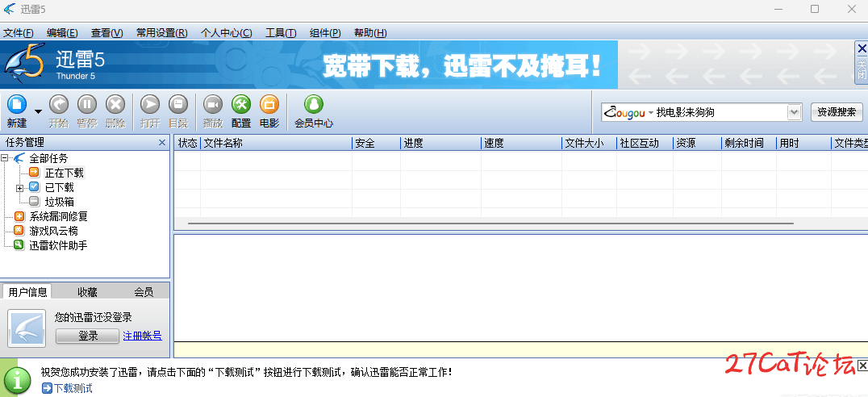Sort by the 进度 column header

point(440,144)
